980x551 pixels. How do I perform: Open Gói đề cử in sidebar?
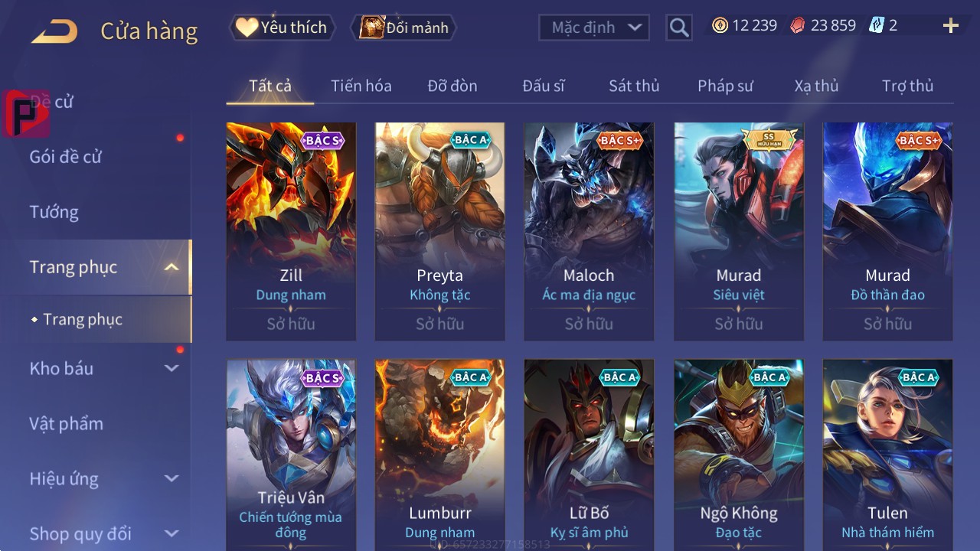click(66, 157)
